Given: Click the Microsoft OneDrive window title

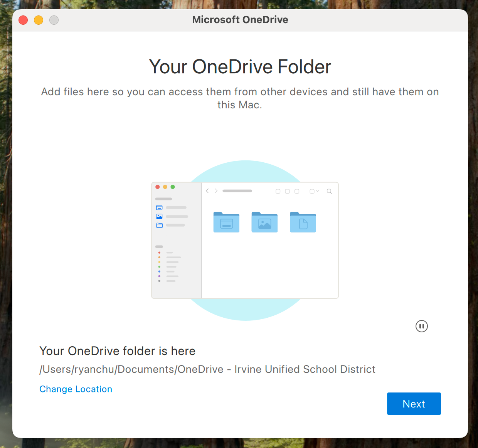Looking at the screenshot, I should coord(240,20).
